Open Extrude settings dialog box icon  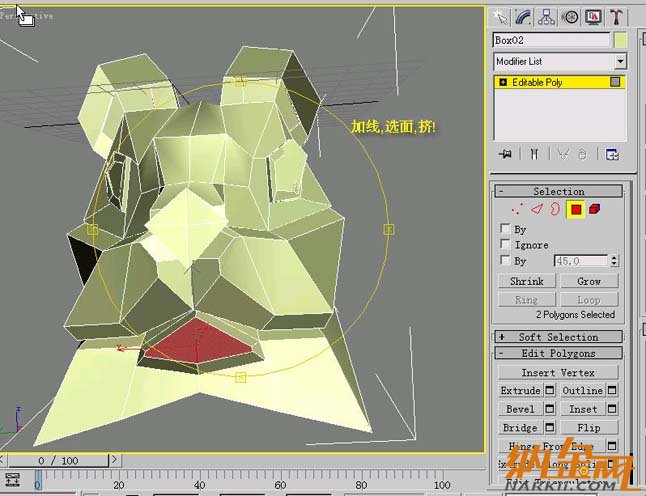(x=550, y=390)
